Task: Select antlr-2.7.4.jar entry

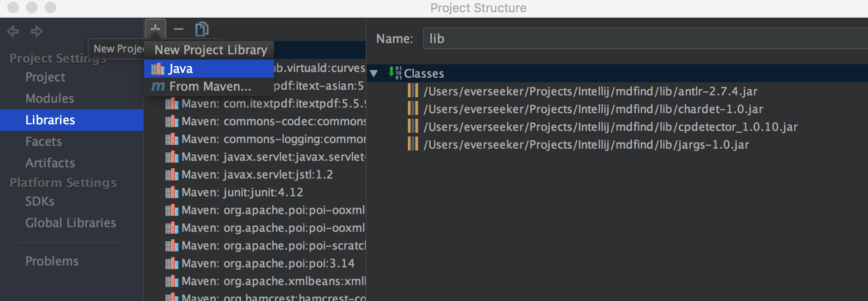Action: [590, 91]
